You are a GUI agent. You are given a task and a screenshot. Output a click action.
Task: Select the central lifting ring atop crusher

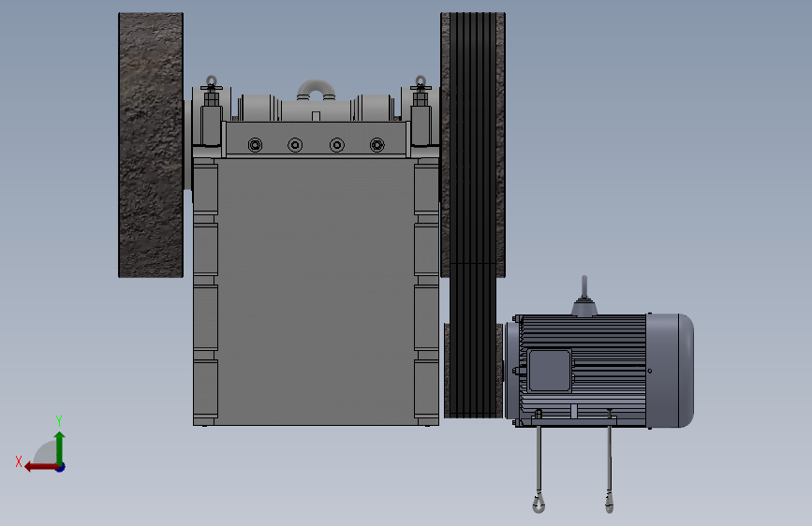coord(316,89)
